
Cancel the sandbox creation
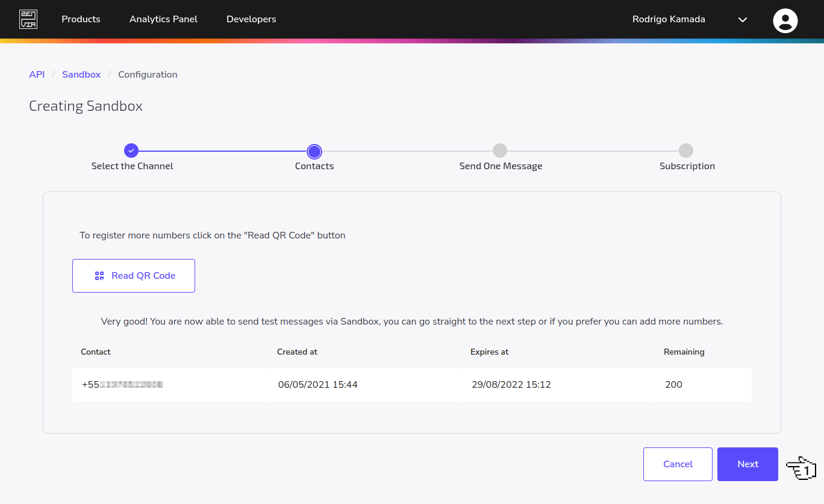[678, 464]
